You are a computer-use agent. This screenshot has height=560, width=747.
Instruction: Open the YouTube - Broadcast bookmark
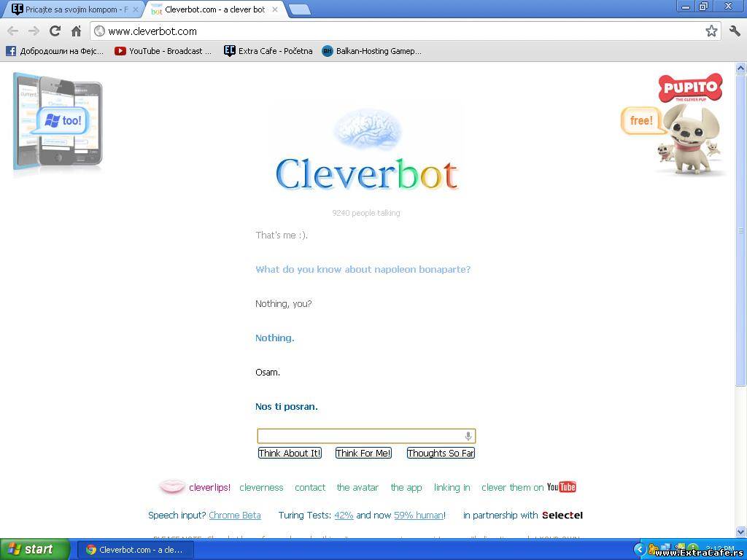point(163,51)
